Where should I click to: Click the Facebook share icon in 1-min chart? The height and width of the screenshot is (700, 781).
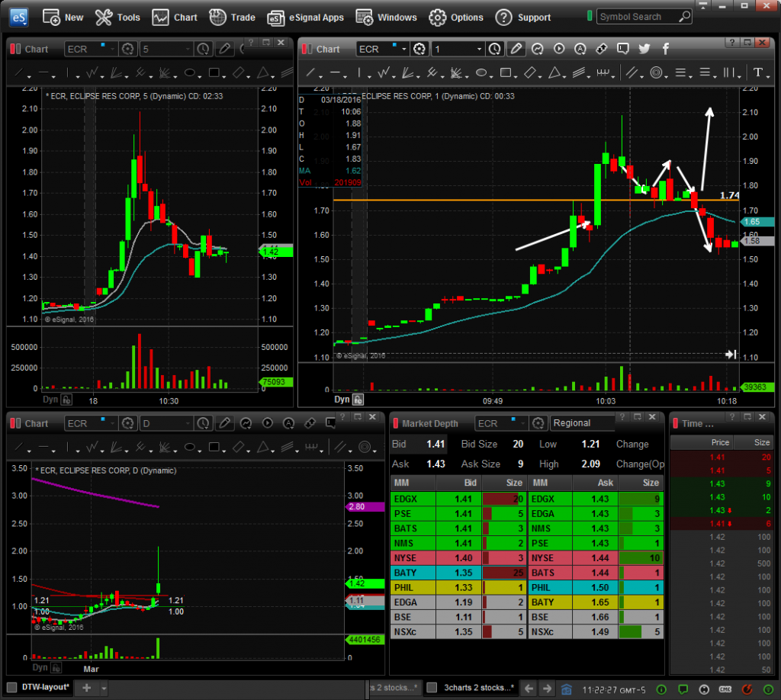[665, 48]
